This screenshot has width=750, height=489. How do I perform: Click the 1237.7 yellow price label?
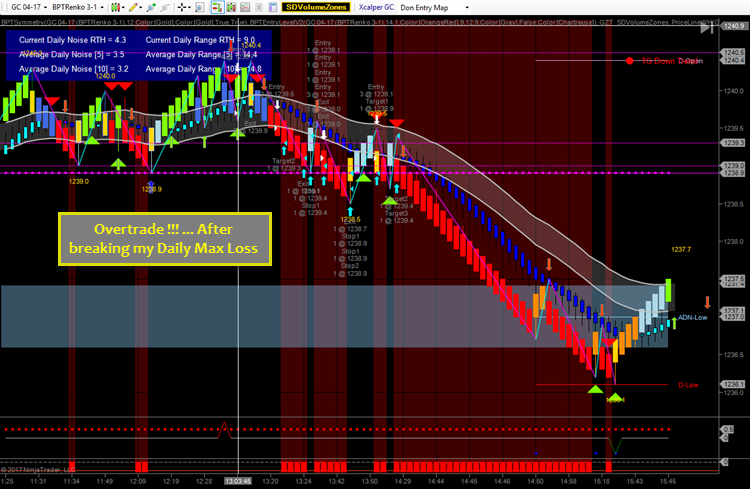tap(681, 249)
